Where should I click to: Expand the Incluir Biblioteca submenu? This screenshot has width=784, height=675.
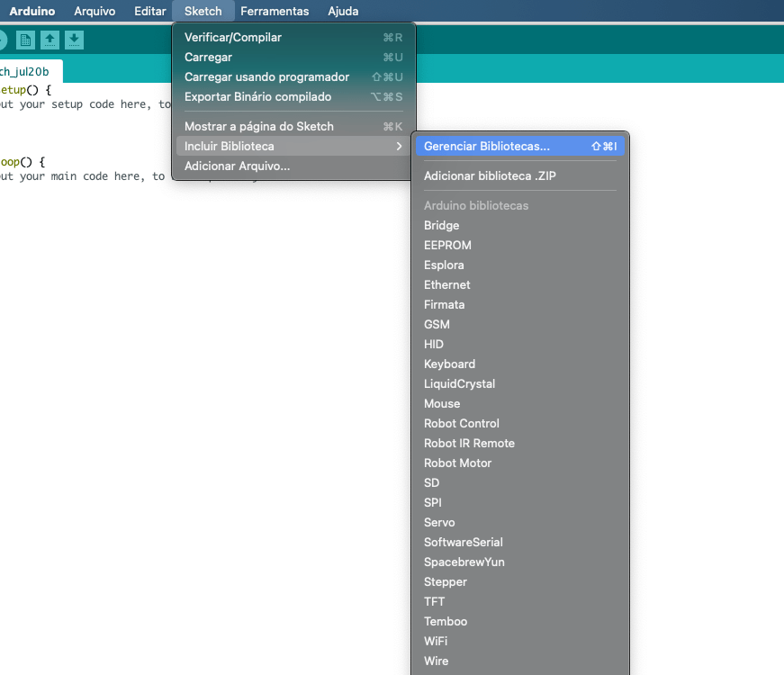point(293,146)
